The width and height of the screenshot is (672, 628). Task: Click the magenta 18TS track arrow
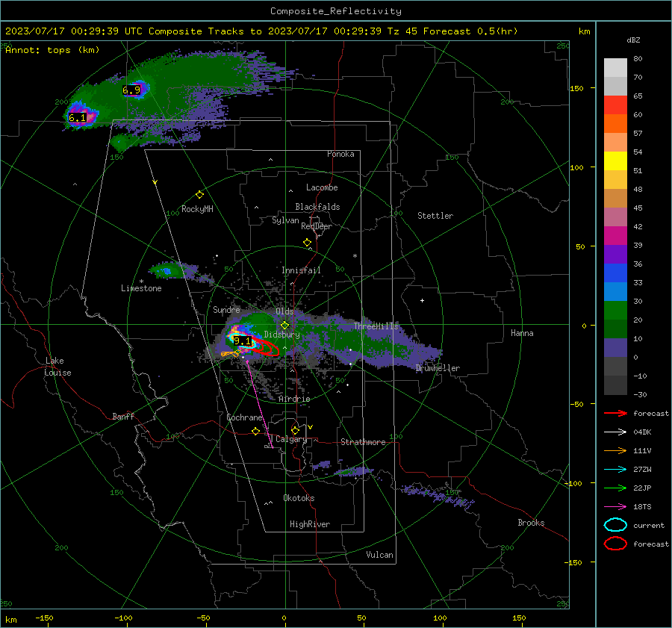(x=615, y=507)
